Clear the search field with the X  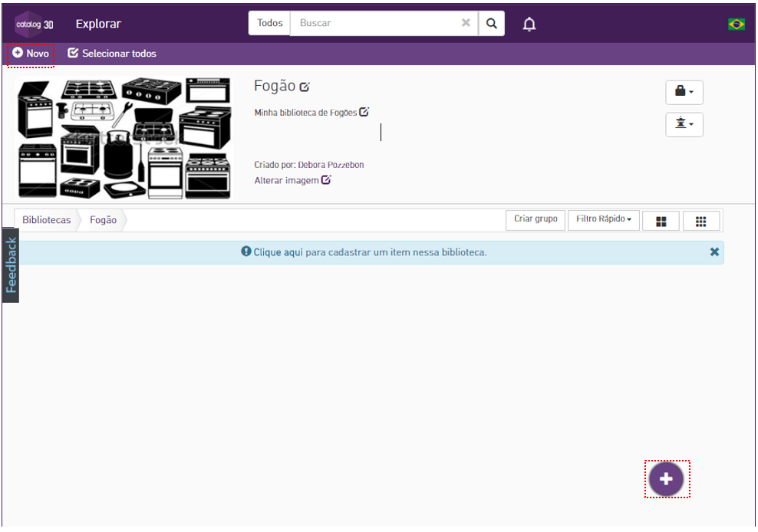click(x=466, y=23)
